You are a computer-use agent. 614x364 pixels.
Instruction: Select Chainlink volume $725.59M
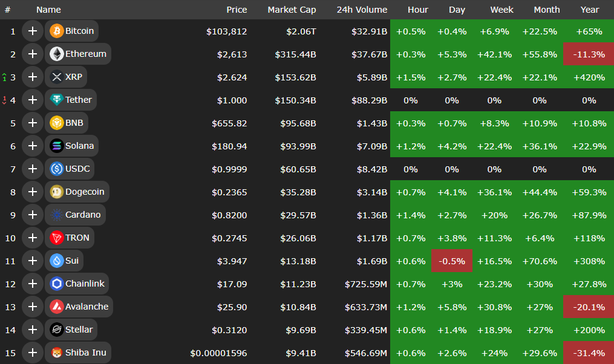[x=366, y=284]
